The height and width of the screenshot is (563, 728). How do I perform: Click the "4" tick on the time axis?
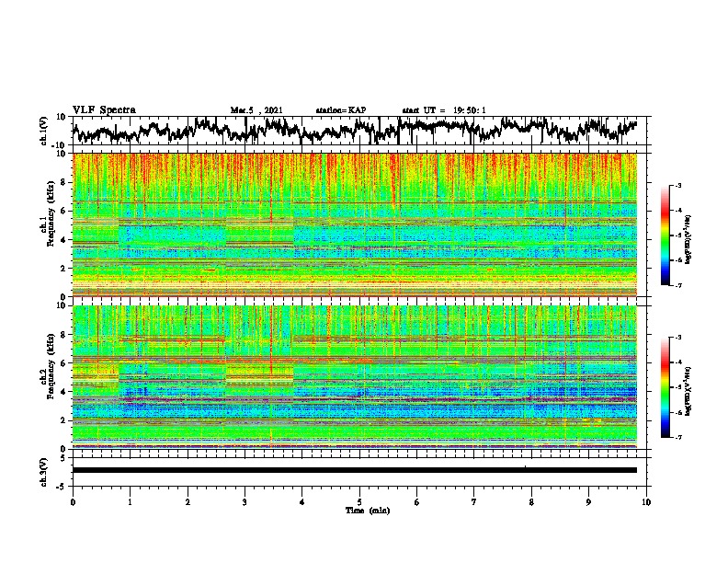302,502
